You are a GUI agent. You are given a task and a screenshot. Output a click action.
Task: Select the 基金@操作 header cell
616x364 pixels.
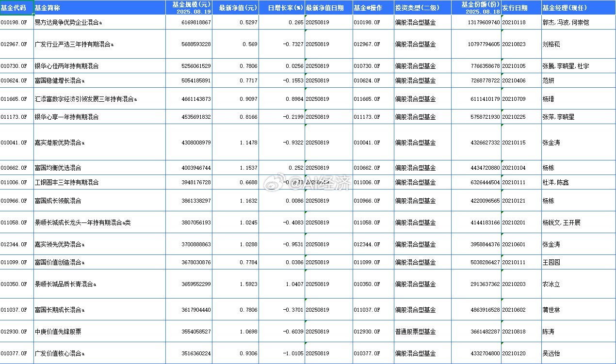click(x=373, y=8)
